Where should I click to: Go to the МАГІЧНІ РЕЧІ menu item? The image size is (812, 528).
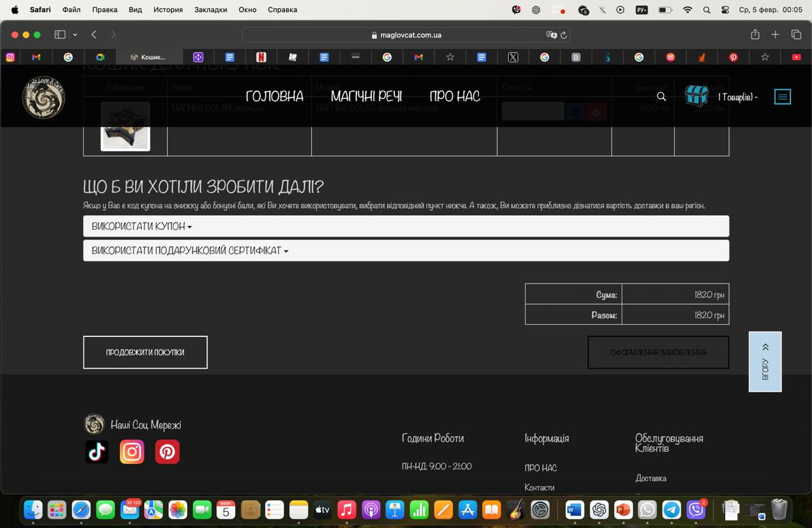(366, 96)
